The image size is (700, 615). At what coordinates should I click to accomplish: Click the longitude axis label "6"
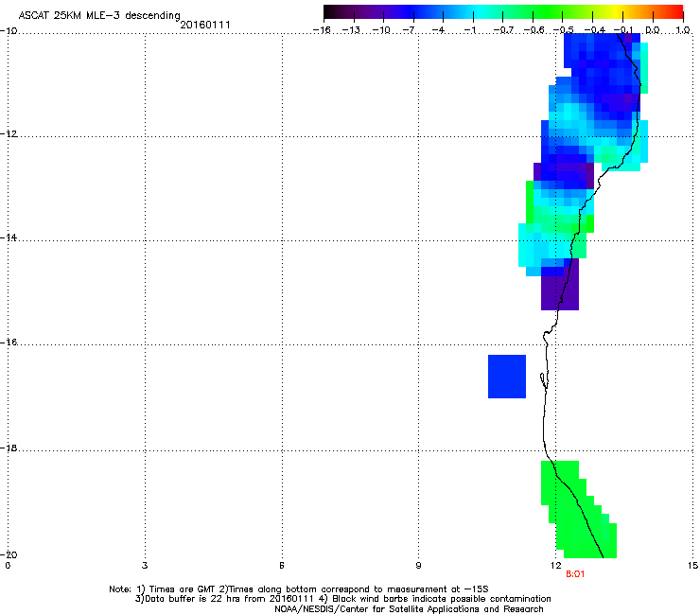tap(282, 566)
